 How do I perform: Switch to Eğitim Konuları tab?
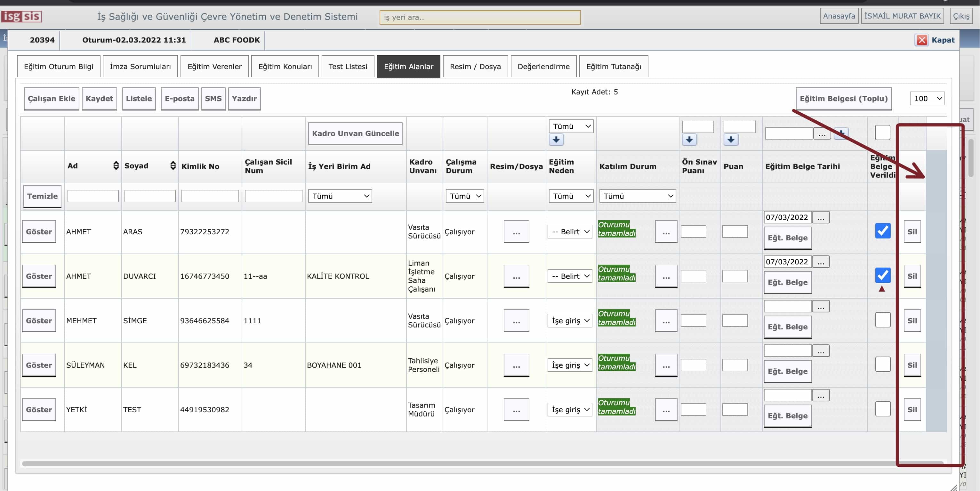(285, 67)
